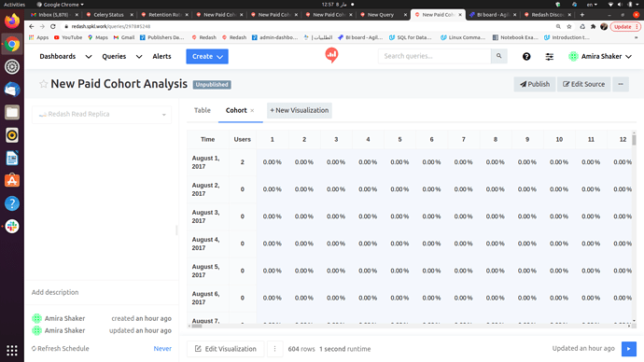
Task: Star the New Paid Cohort Analysis query
Action: tap(43, 84)
